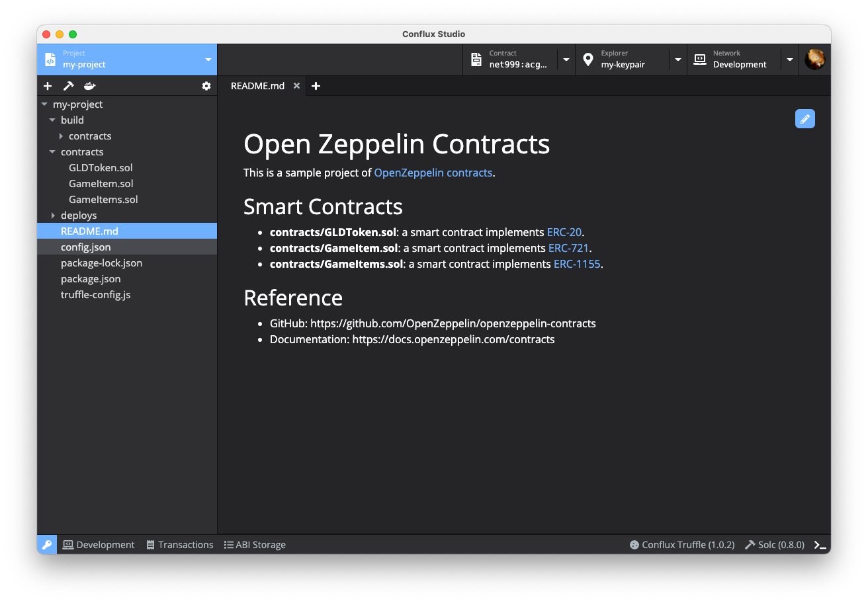The image size is (868, 603).
Task: Click Solc (0.8.0) compiler version selector
Action: coord(775,545)
